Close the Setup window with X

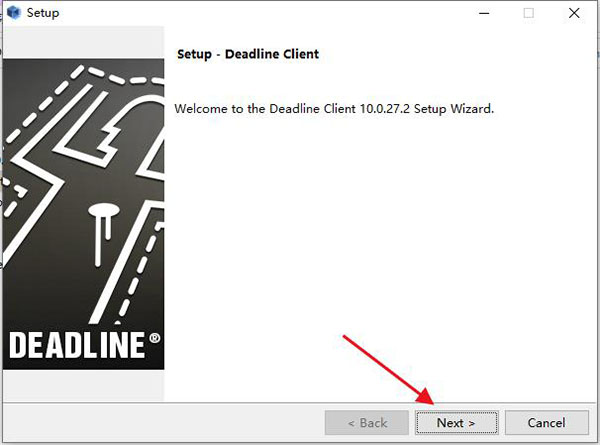pos(574,13)
